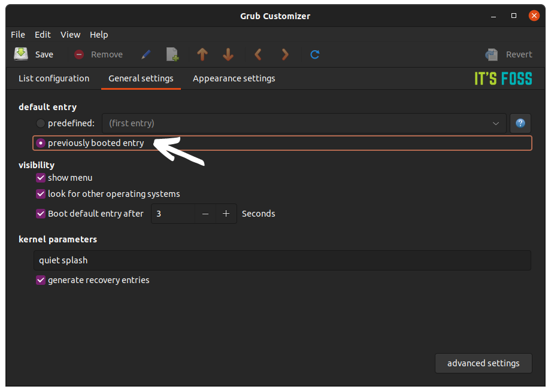Close the Grub Customizer window
Image resolution: width=551 pixels, height=392 pixels.
(x=534, y=16)
